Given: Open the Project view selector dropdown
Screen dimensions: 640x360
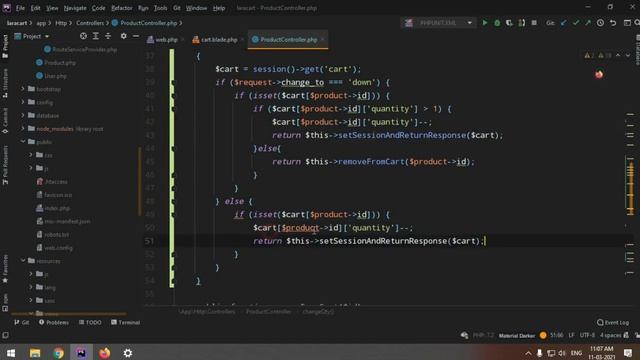Looking at the screenshot, I should (32, 36).
